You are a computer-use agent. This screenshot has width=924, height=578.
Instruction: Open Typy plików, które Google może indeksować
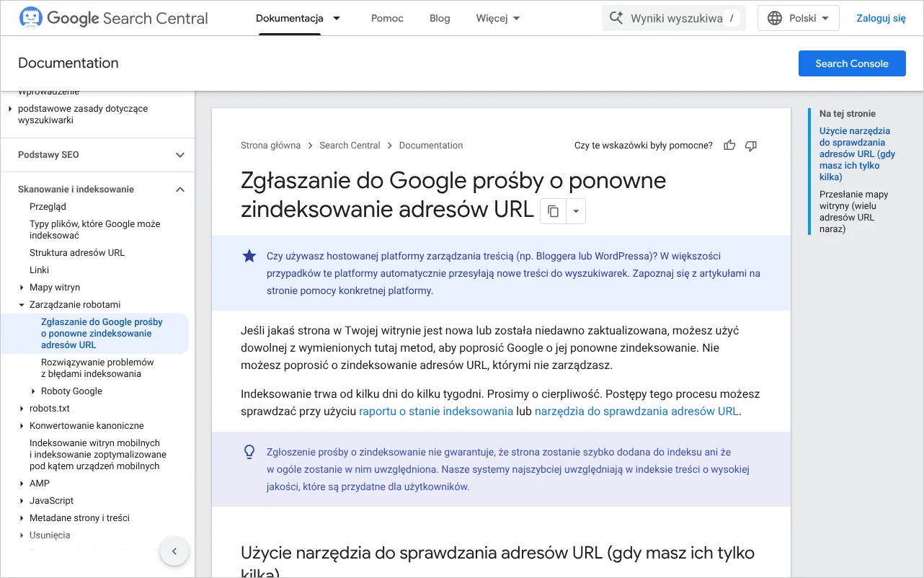click(x=95, y=230)
